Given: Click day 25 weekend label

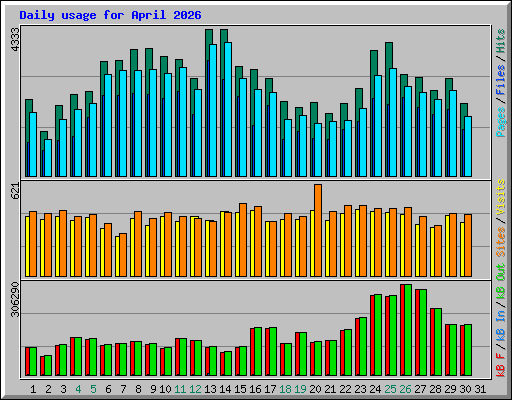Looking at the screenshot, I should click(390, 389).
